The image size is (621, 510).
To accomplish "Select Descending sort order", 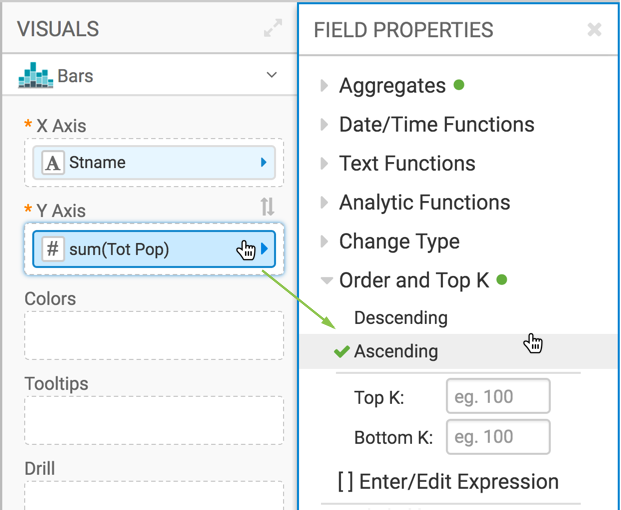I will pos(400,318).
